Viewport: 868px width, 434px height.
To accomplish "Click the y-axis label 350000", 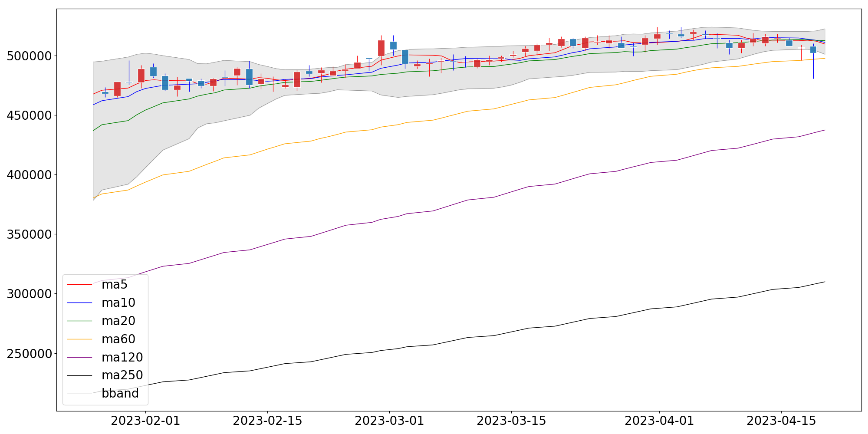I will (x=30, y=234).
